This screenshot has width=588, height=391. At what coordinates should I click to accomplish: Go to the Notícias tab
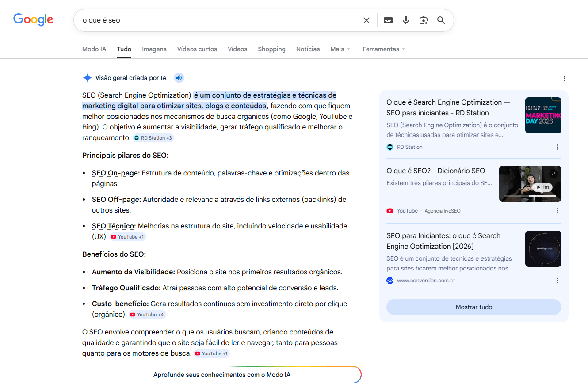(308, 49)
